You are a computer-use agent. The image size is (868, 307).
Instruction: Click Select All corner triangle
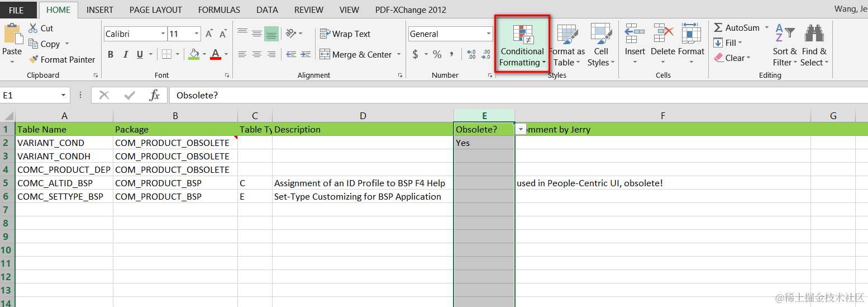(8, 116)
